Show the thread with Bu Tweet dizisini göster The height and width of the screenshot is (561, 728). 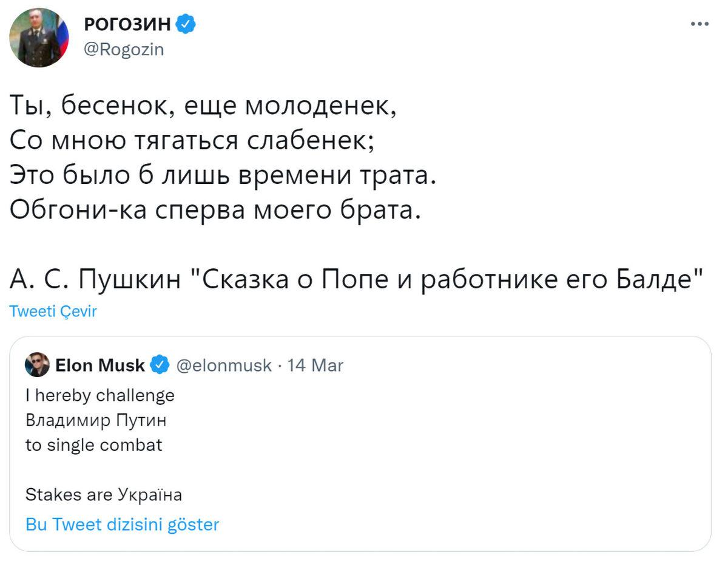(122, 524)
